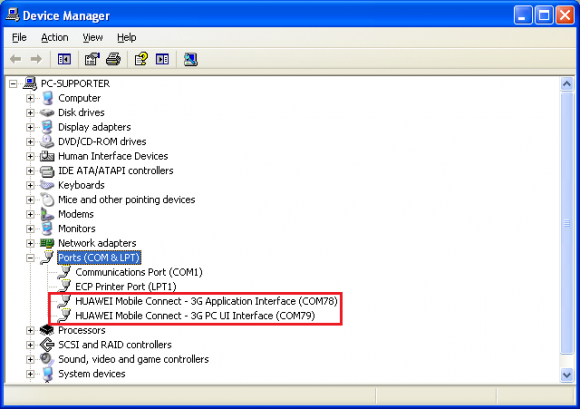The image size is (580, 409).
Task: Open the View menu
Action: click(x=93, y=37)
